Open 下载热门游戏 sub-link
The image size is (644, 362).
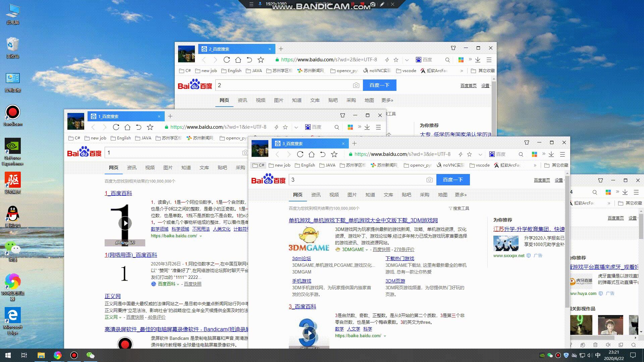(399, 258)
